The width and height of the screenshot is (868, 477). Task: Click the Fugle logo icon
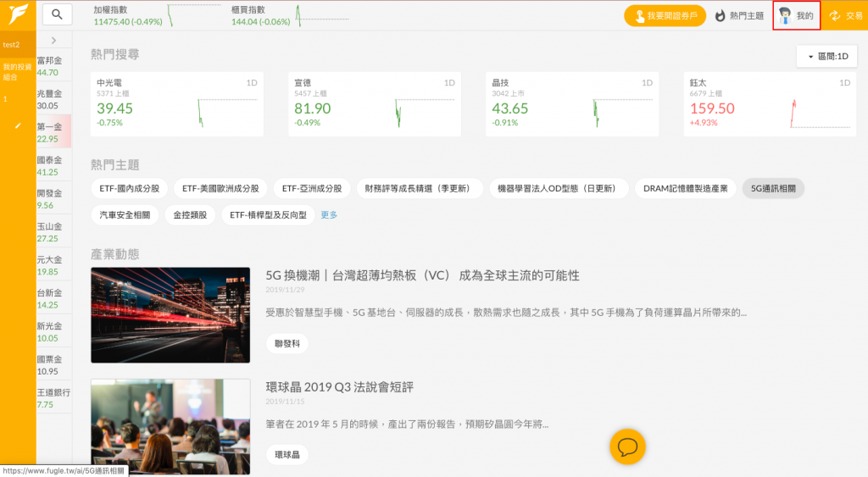tap(19, 15)
